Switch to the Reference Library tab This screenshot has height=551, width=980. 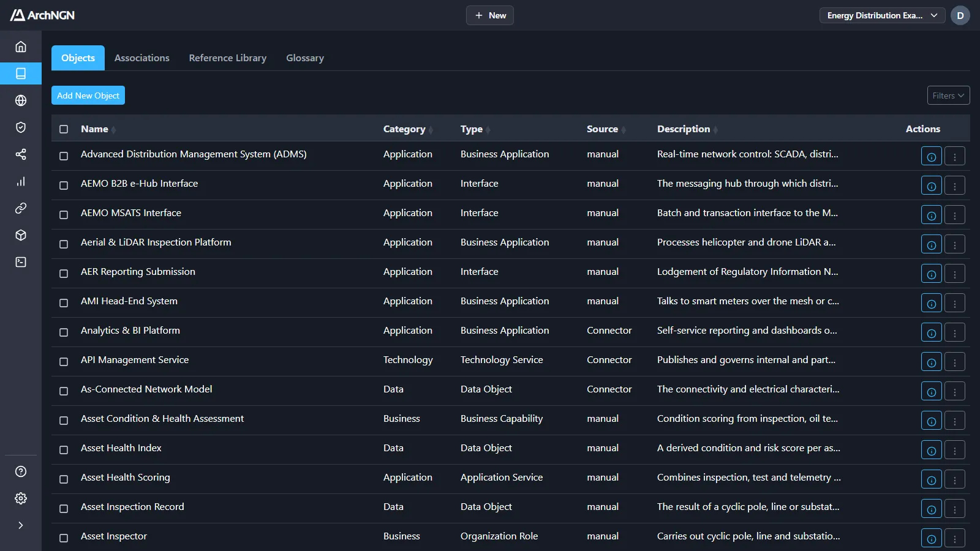[x=228, y=58]
